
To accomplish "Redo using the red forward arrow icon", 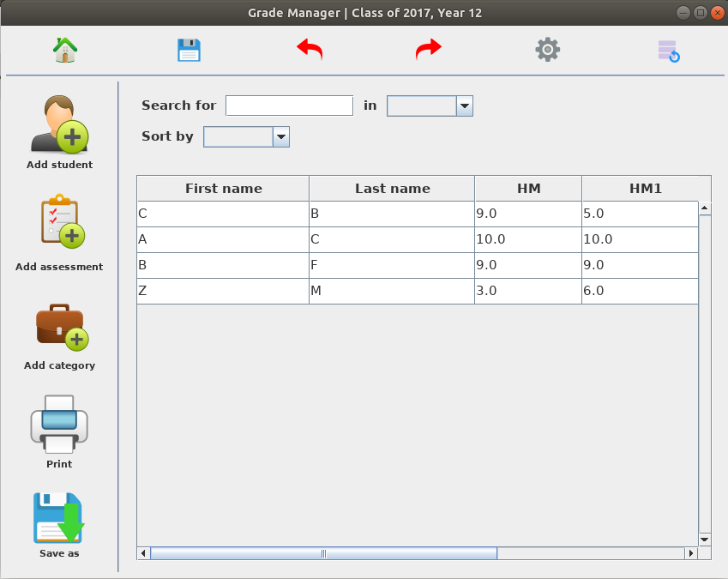I will pyautogui.click(x=428, y=50).
